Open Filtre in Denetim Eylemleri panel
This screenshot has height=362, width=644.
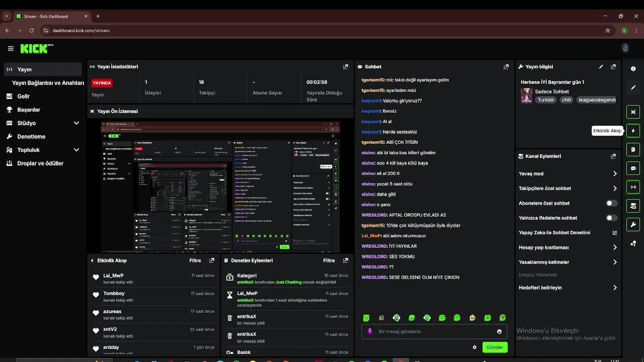point(329,260)
